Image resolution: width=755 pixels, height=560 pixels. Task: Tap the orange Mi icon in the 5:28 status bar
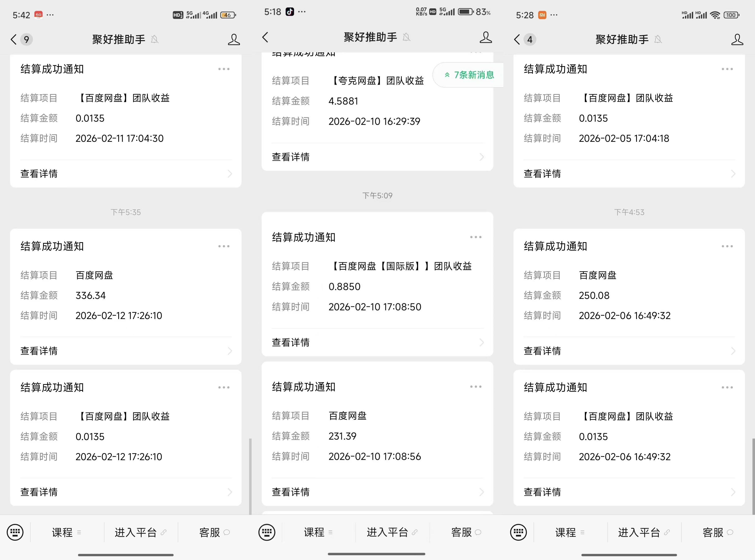click(x=542, y=15)
